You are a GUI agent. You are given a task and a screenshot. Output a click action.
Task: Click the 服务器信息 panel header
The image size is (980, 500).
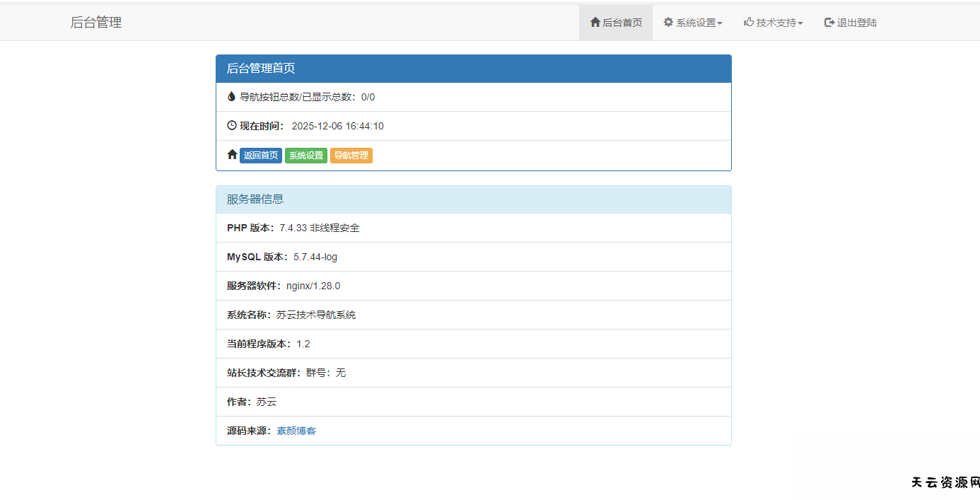473,199
